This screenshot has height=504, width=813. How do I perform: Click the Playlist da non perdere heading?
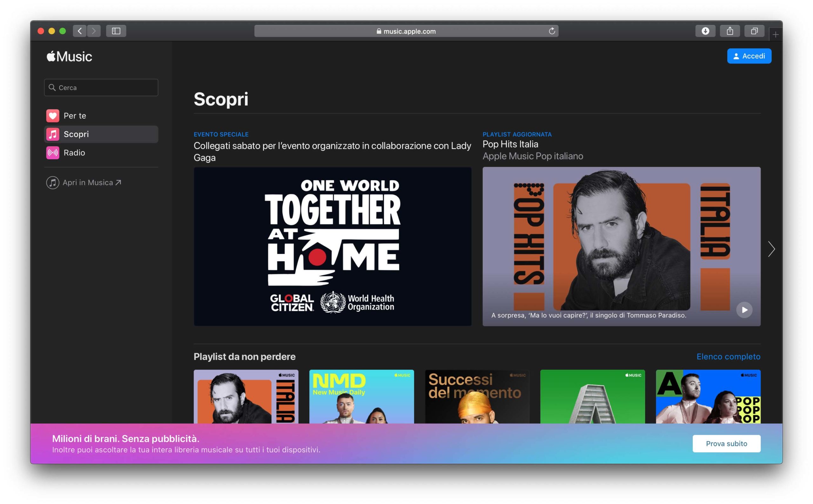pos(245,356)
